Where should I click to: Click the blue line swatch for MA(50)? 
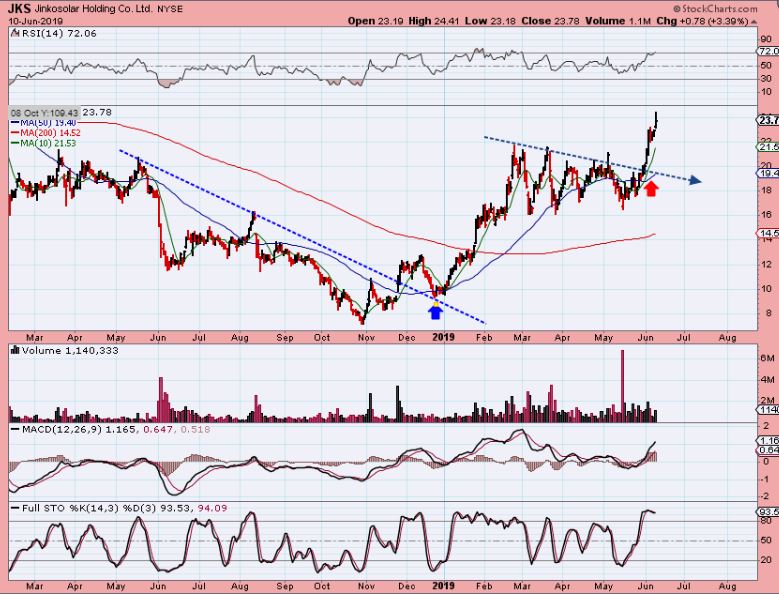point(15,123)
